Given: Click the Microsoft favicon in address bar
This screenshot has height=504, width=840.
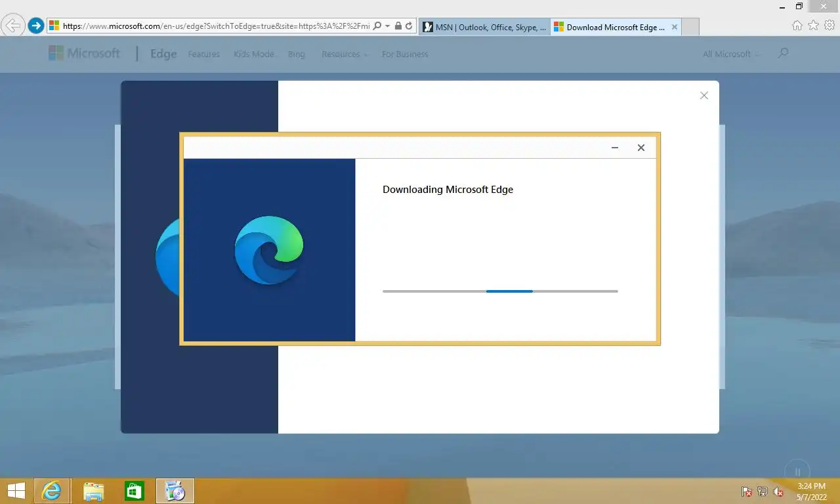Looking at the screenshot, I should [54, 26].
